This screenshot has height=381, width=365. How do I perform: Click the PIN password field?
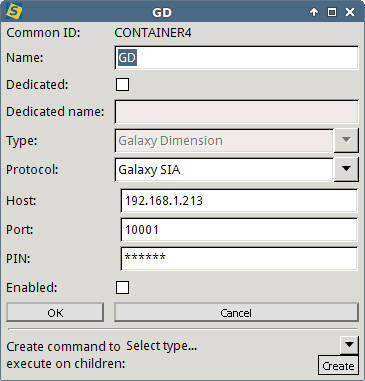[239, 259]
